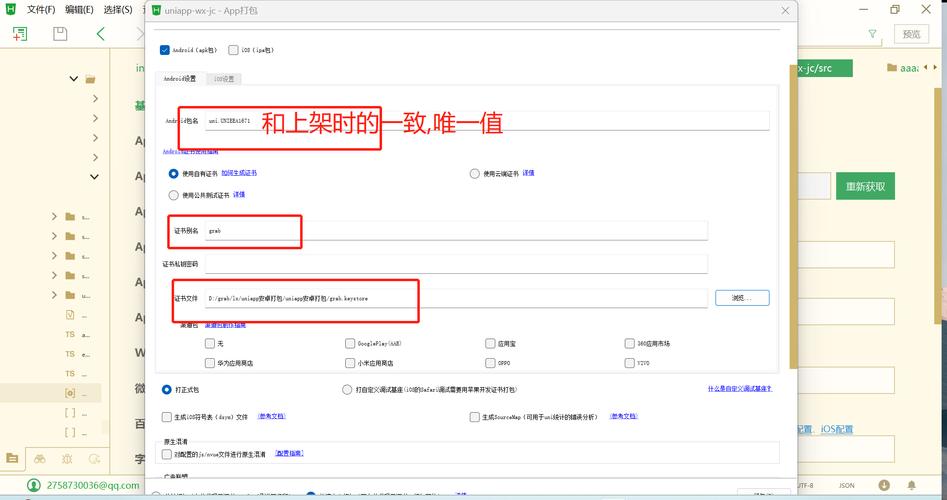Click the green back arrow in the toolbar
947x500 pixels.
click(101, 34)
